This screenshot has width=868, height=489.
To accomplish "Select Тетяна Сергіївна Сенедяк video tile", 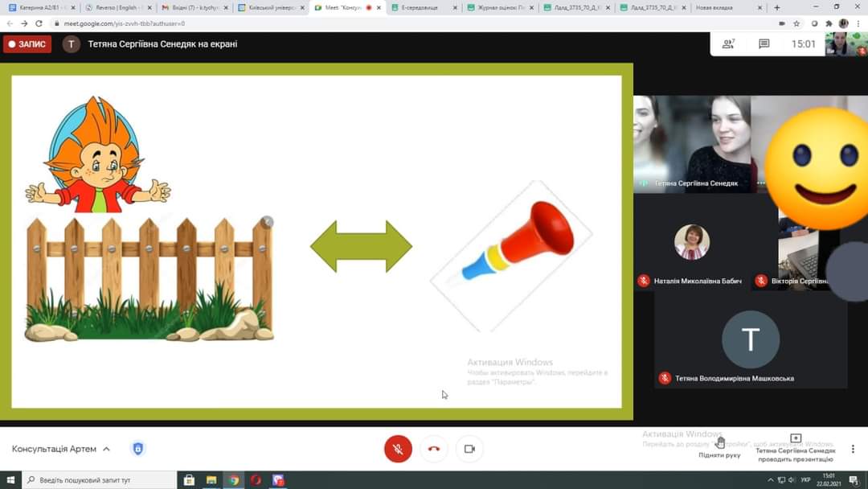I will point(692,145).
